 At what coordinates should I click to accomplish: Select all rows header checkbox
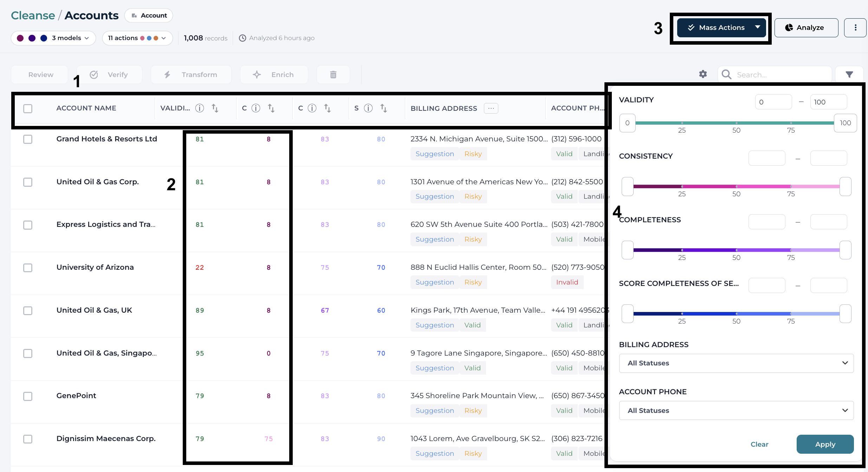tap(28, 108)
